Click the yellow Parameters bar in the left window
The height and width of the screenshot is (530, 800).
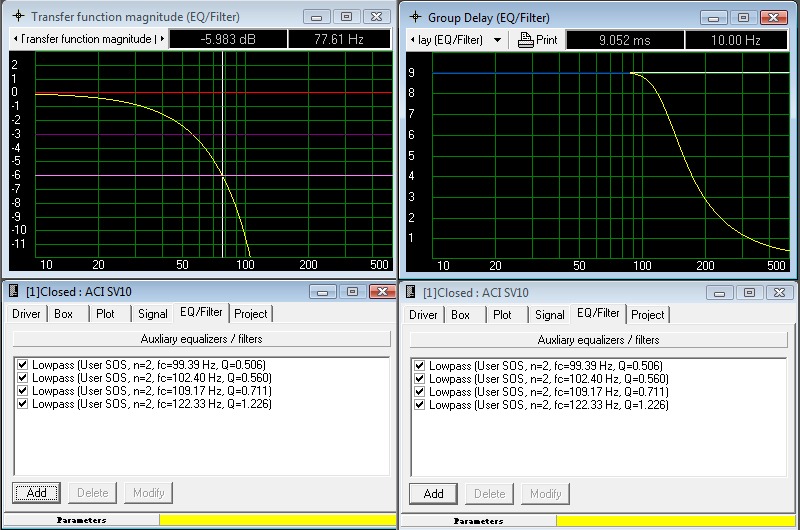pyautogui.click(x=278, y=520)
